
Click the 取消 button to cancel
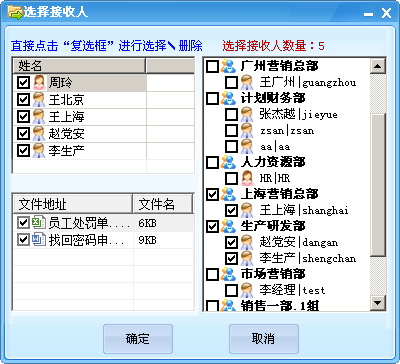pos(264,339)
